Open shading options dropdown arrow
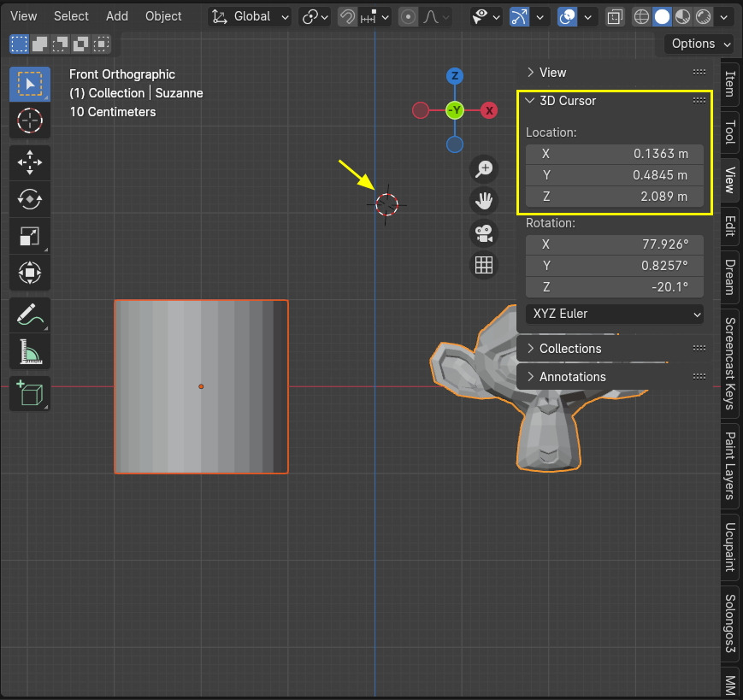Viewport: 743px width, 700px height. 724,17
